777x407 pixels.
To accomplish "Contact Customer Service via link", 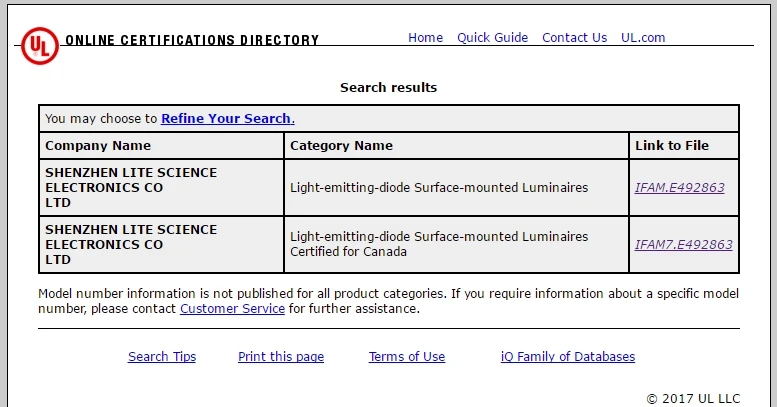I will (232, 308).
